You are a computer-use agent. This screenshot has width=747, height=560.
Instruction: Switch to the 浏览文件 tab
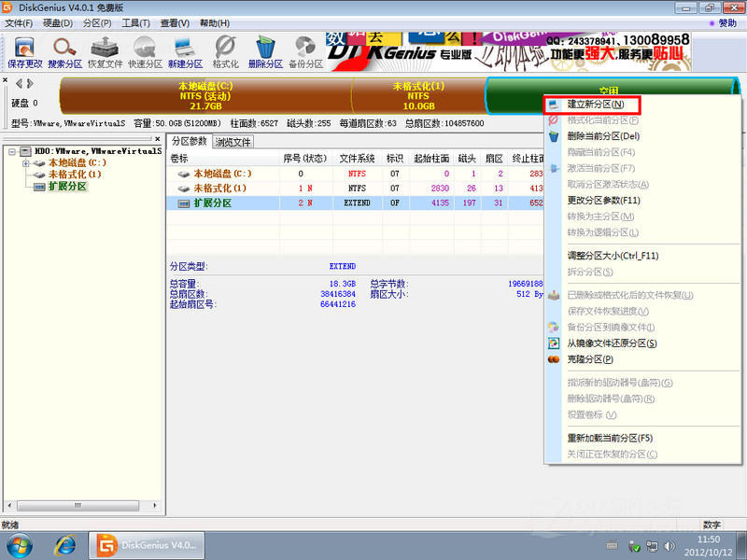pos(233,142)
